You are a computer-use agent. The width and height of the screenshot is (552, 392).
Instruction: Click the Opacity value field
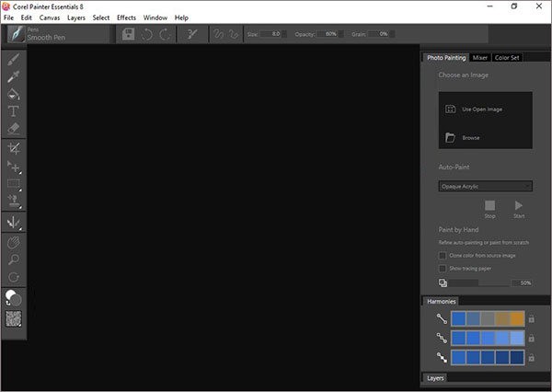pos(327,34)
